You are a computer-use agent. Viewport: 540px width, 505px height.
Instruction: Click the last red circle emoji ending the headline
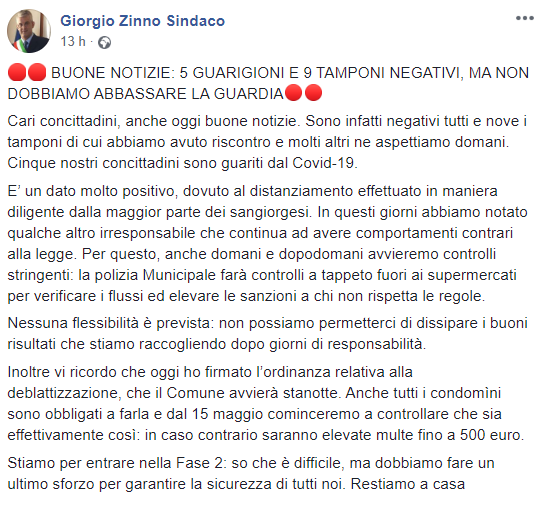[313, 93]
